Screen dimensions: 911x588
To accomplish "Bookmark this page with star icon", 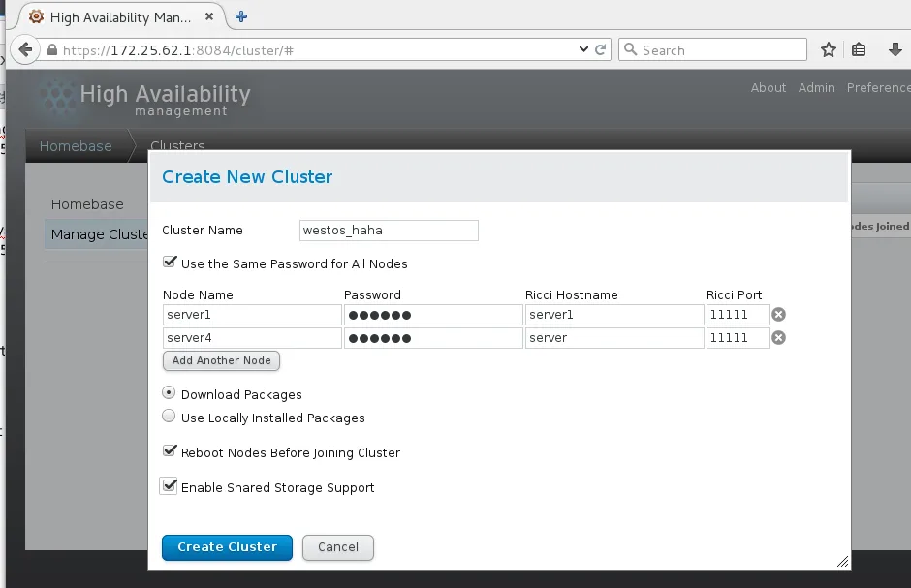I will pos(829,50).
